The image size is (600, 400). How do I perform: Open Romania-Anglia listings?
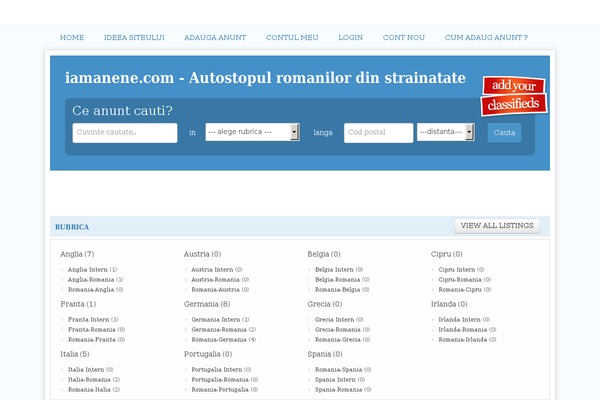point(96,289)
